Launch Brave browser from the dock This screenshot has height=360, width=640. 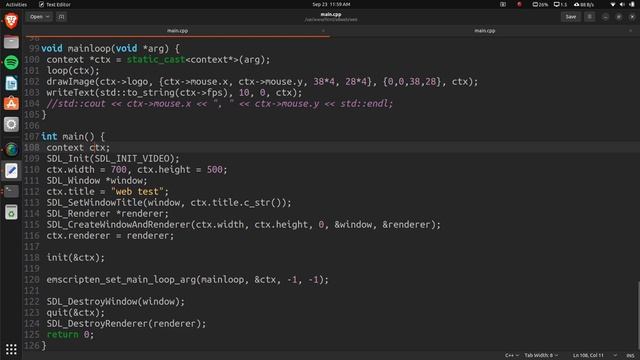coord(11,20)
